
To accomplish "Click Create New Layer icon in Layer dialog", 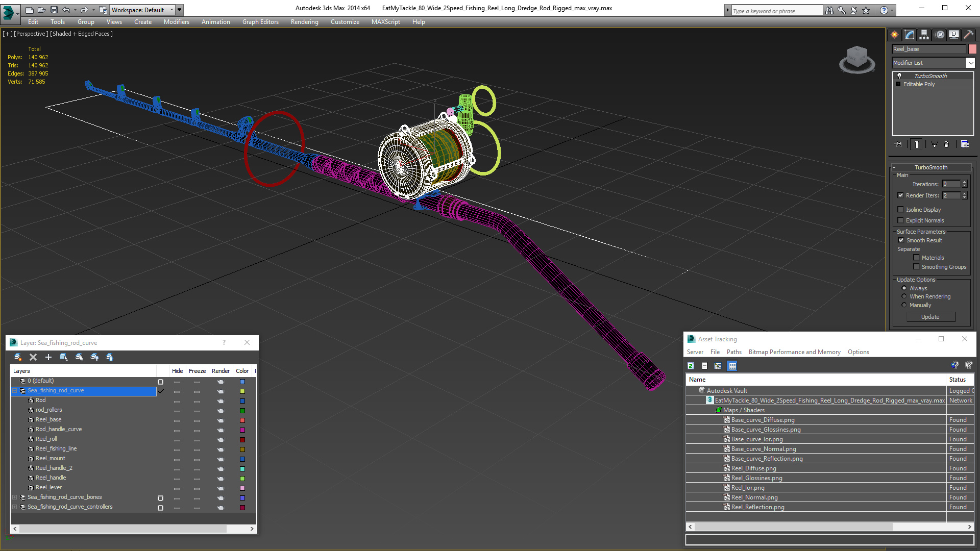I will [18, 357].
